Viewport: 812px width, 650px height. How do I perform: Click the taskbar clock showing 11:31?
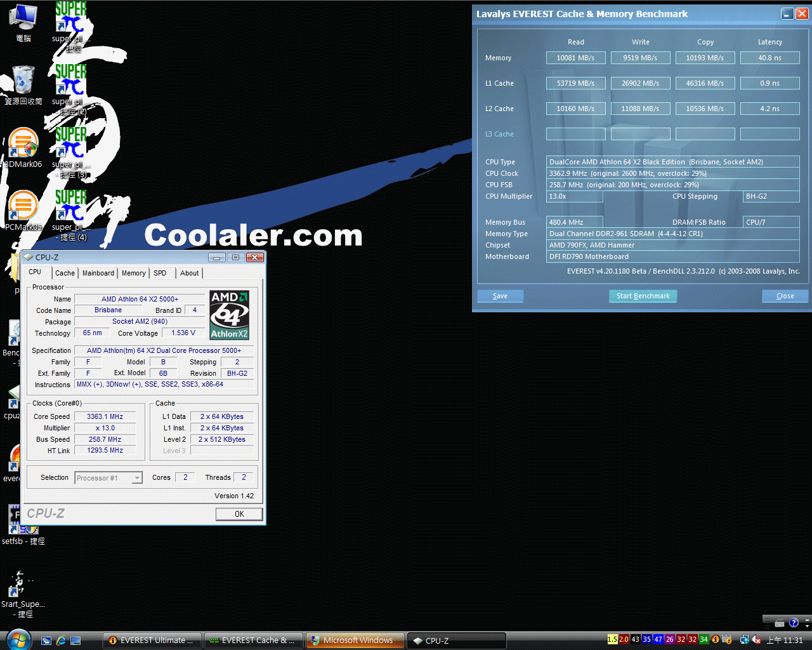coord(785,640)
